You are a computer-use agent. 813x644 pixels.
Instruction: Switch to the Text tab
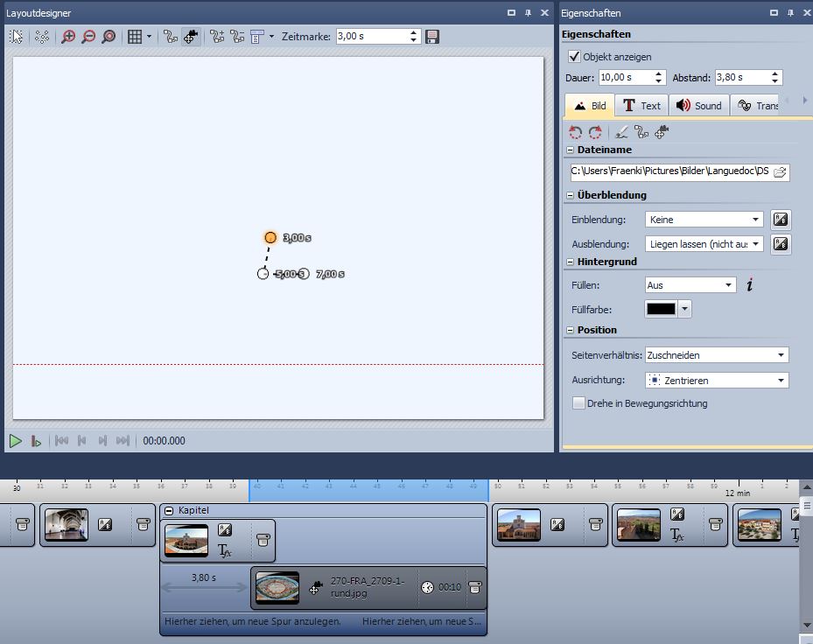click(x=641, y=106)
